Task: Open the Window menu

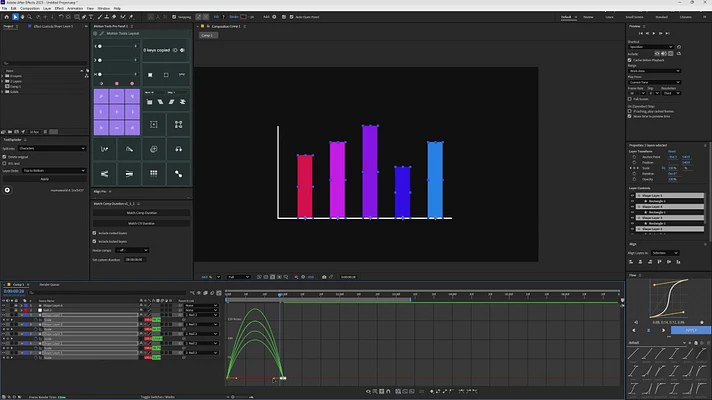Action: point(104,8)
